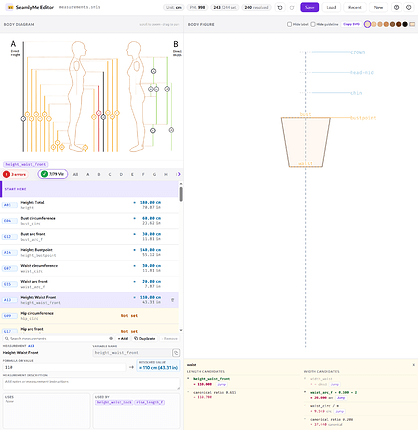Image resolution: width=418 pixels, height=430 pixels.
Task: Select the All category tab
Action: coord(76,174)
